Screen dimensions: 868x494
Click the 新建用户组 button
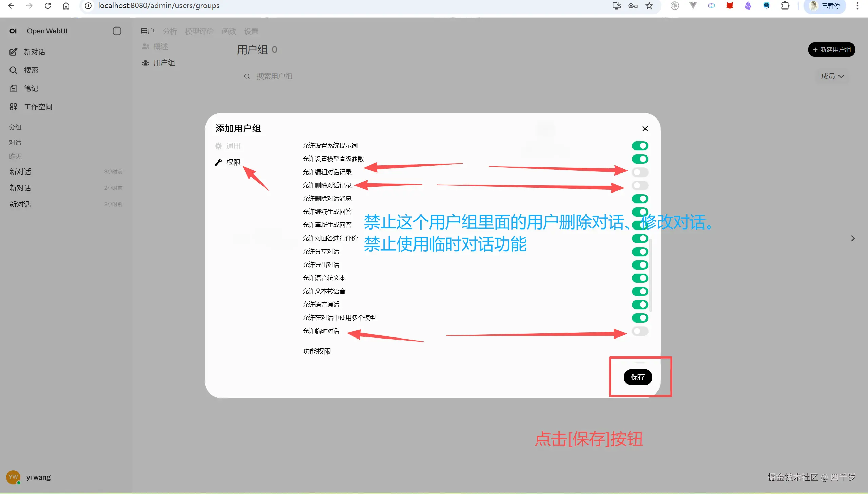831,49
